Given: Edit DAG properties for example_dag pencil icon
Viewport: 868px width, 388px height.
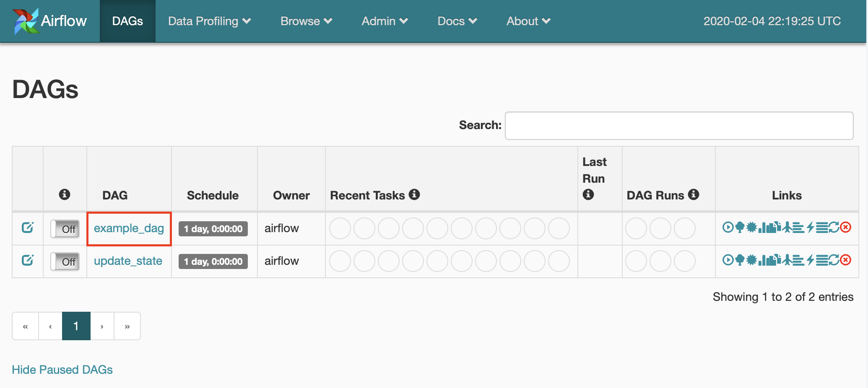Looking at the screenshot, I should point(27,228).
